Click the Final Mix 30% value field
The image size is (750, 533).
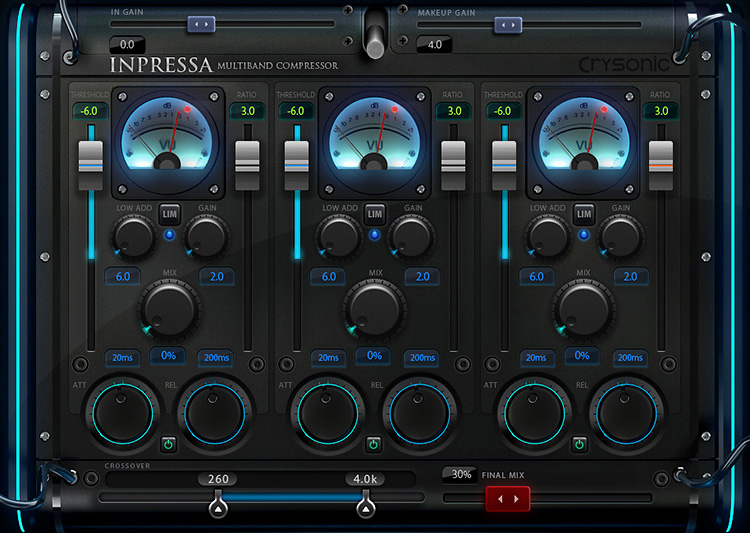click(461, 474)
